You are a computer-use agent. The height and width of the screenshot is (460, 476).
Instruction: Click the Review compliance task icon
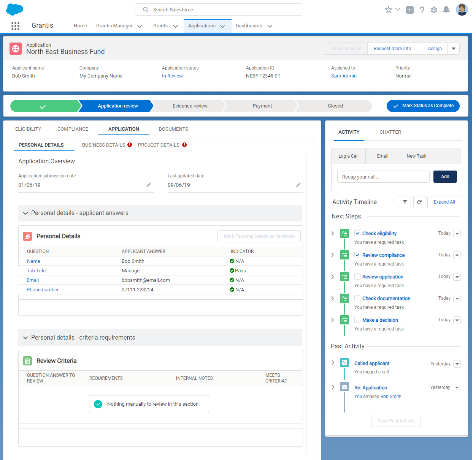(x=344, y=255)
